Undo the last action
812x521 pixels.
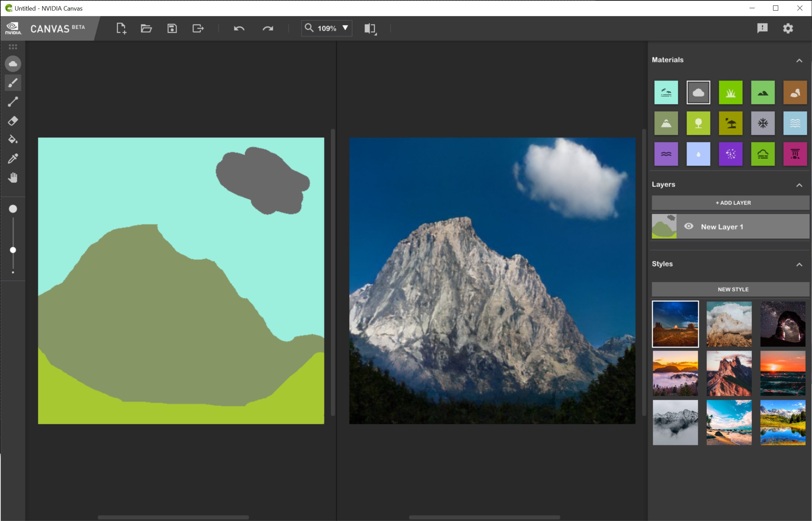[x=239, y=28]
